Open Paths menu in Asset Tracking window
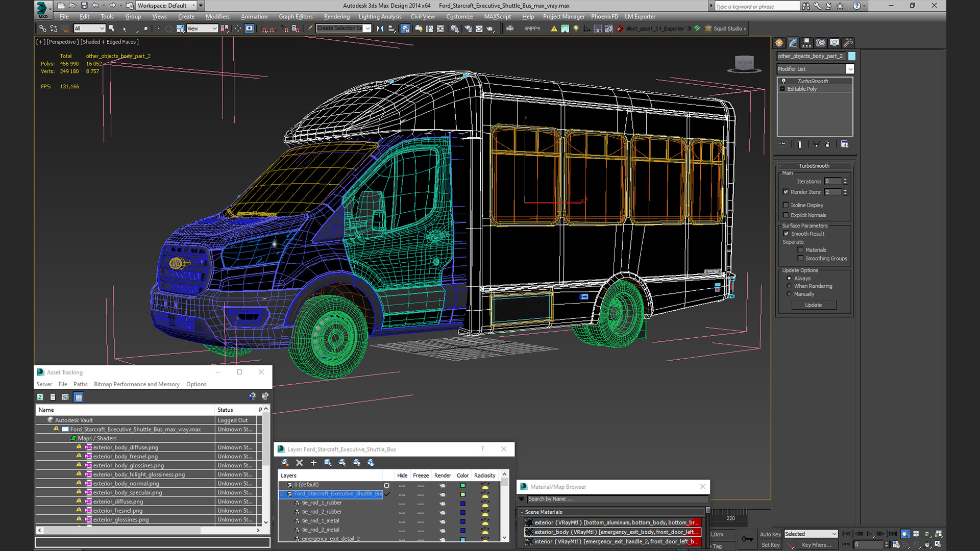 click(x=80, y=384)
